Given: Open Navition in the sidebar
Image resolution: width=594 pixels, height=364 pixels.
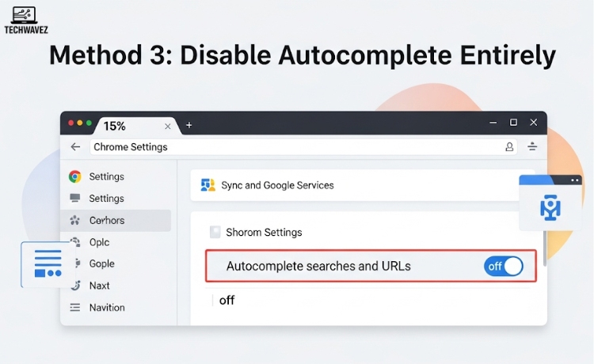Looking at the screenshot, I should [107, 308].
